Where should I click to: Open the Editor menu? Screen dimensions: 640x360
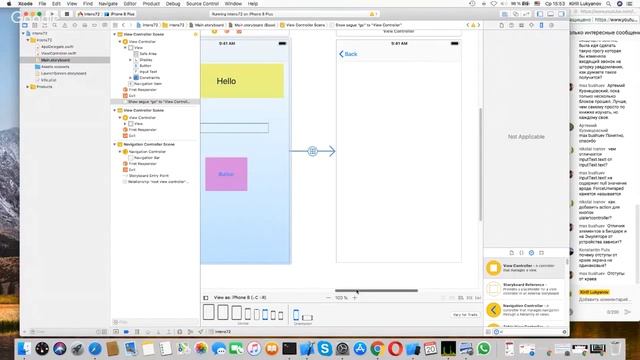pyautogui.click(x=130, y=4)
